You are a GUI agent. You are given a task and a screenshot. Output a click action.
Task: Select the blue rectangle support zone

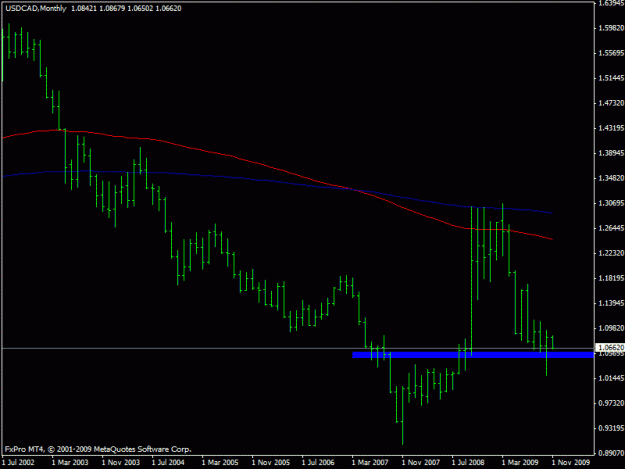(473, 355)
